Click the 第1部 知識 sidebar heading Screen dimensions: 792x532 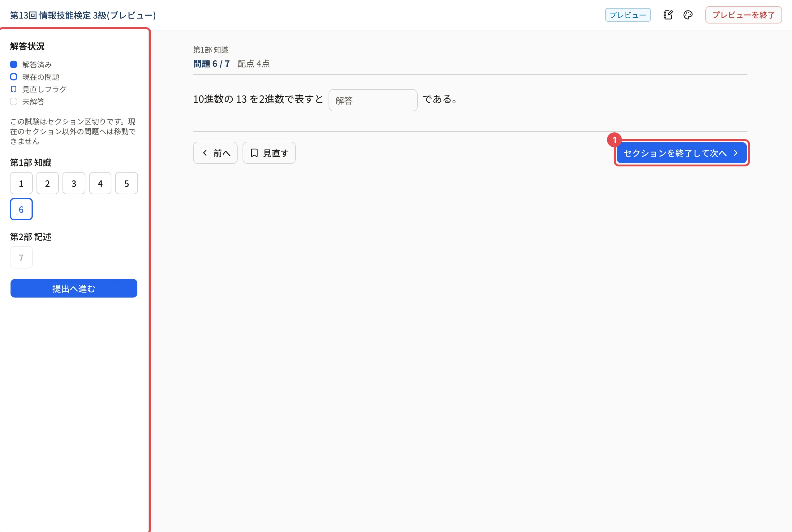(31, 163)
